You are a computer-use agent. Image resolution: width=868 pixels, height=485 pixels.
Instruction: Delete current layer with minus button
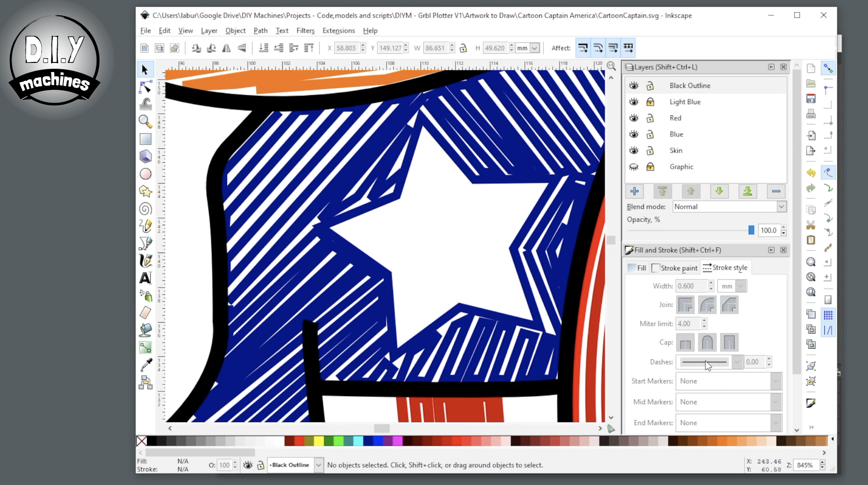pyautogui.click(x=776, y=191)
